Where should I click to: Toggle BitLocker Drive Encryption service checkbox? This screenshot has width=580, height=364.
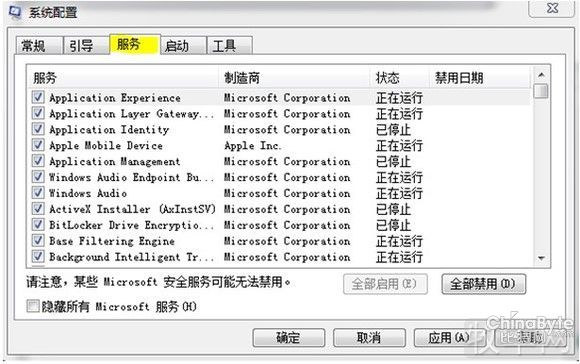[x=38, y=225]
